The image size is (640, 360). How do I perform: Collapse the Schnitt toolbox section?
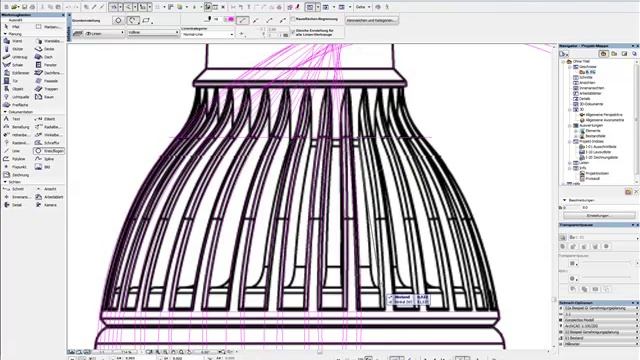tap(5, 182)
